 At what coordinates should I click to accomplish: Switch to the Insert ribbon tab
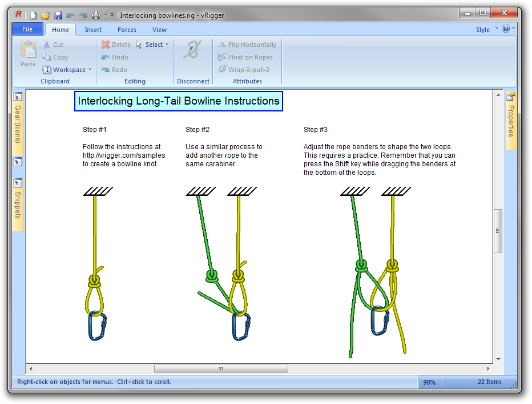click(x=93, y=30)
